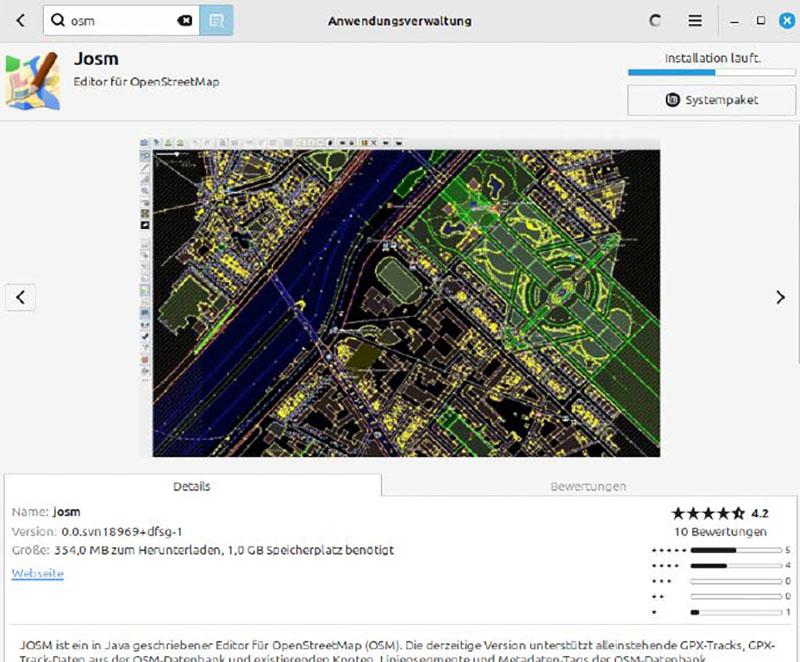The width and height of the screenshot is (800, 662).
Task: Click the magnifier icon in search box
Action: (x=58, y=20)
